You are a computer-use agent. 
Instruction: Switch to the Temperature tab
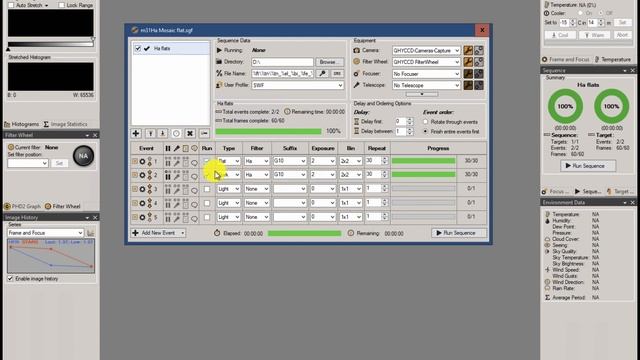tap(613, 60)
